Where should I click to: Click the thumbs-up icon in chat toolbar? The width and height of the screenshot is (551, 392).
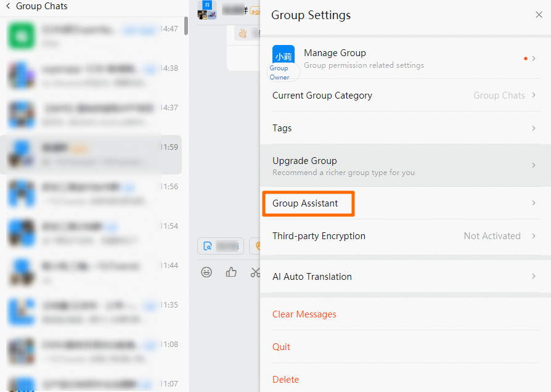pos(231,272)
